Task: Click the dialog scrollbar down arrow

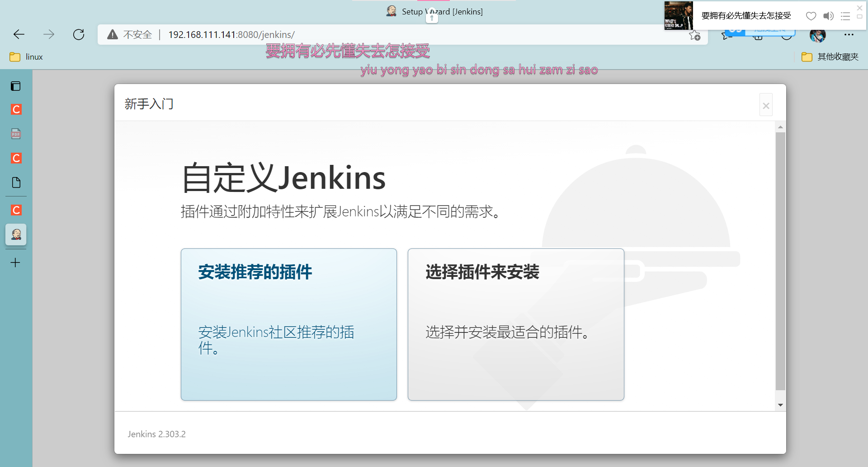Action: 780,405
